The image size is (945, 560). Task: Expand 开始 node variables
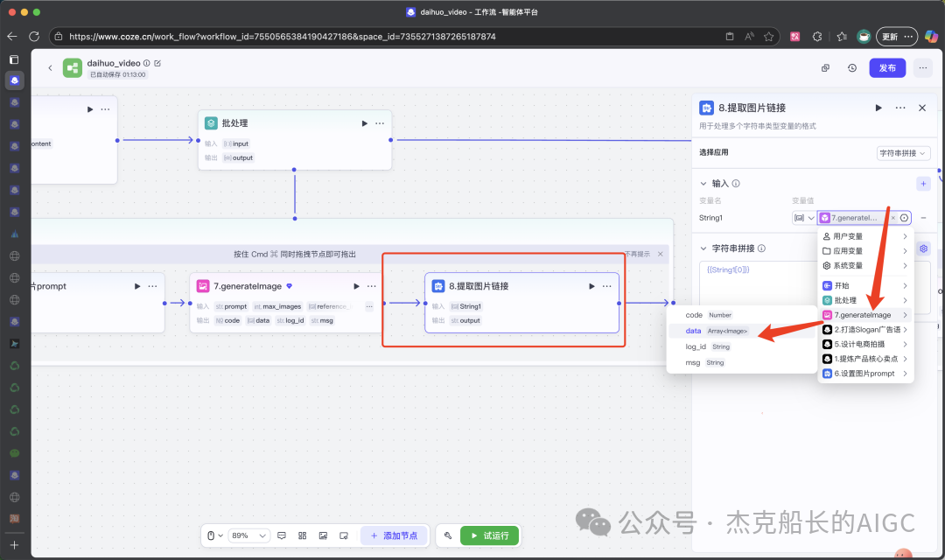pos(865,286)
